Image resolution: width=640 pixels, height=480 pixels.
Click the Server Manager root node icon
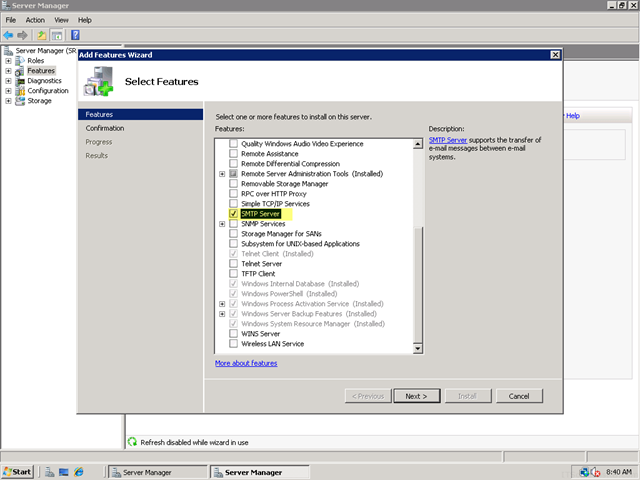click(8, 51)
